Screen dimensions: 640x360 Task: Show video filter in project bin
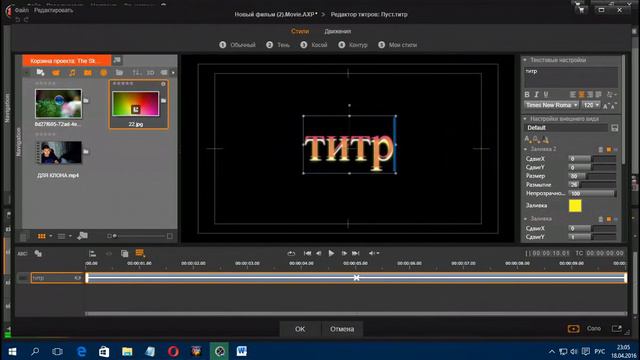(x=56, y=73)
